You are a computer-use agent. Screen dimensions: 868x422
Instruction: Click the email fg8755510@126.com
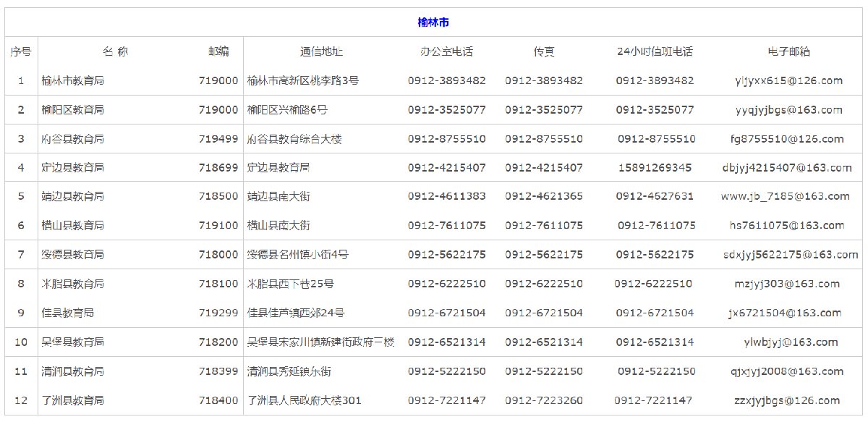(788, 138)
